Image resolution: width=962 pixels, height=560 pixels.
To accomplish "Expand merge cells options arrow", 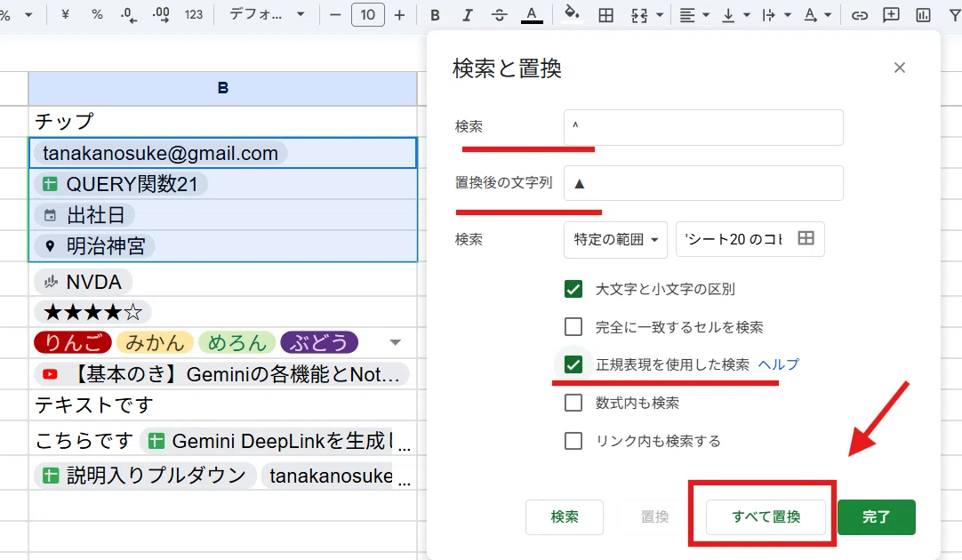I will [x=660, y=15].
